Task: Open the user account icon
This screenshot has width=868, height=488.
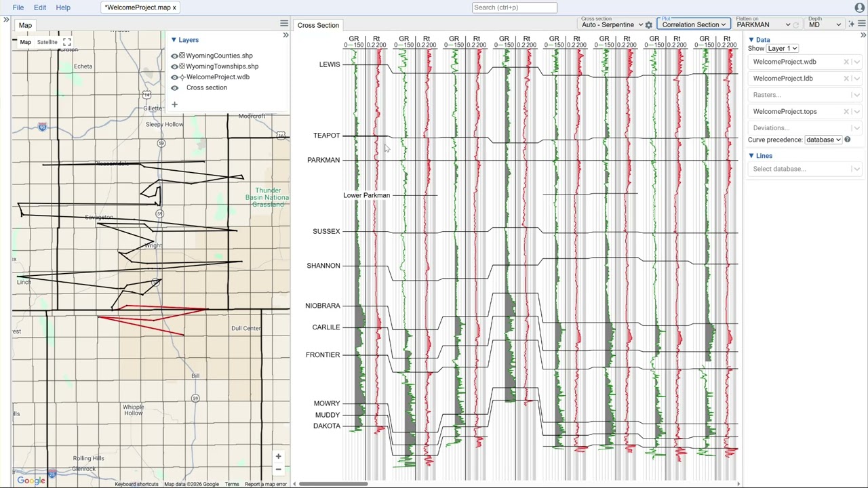Action: tap(860, 7)
